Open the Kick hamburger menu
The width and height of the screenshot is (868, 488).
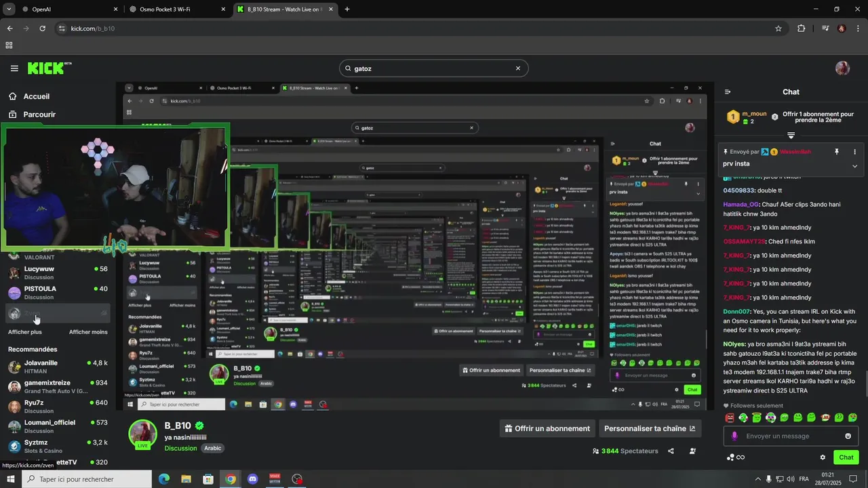tap(14, 68)
